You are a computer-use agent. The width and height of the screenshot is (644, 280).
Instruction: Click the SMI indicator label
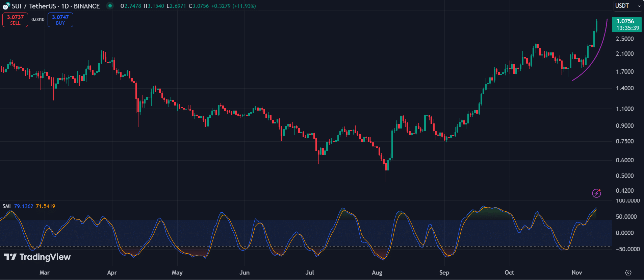pos(6,206)
